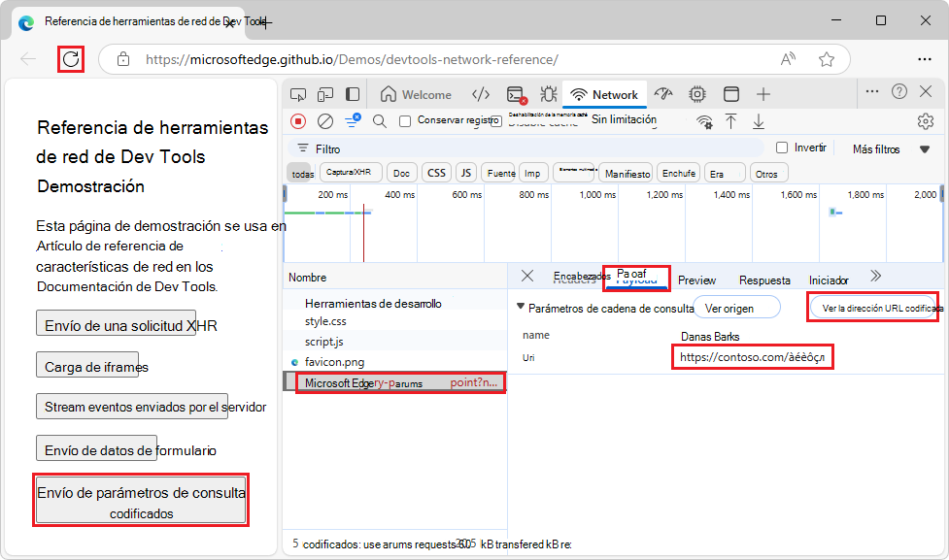Open the browser Settings and more menu

[924, 59]
